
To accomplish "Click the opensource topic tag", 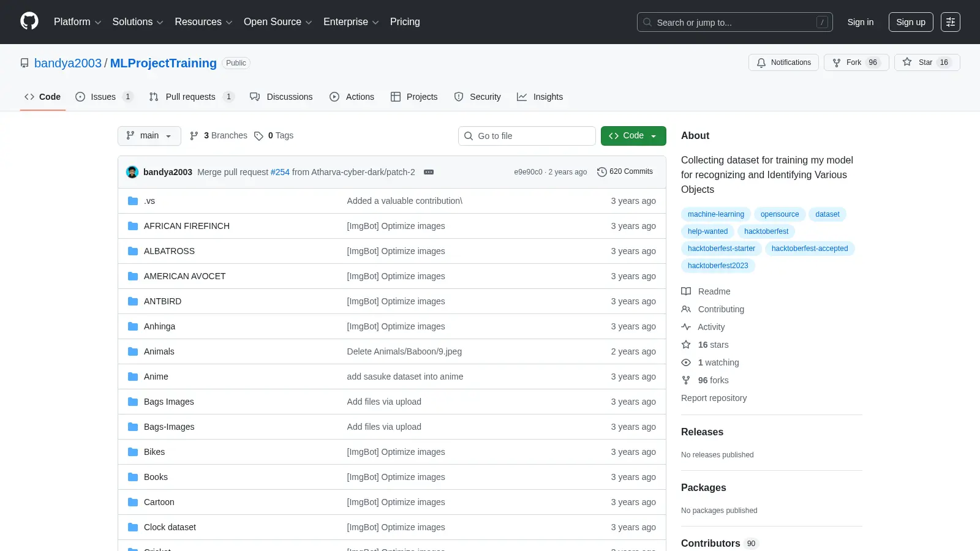I will tap(780, 214).
